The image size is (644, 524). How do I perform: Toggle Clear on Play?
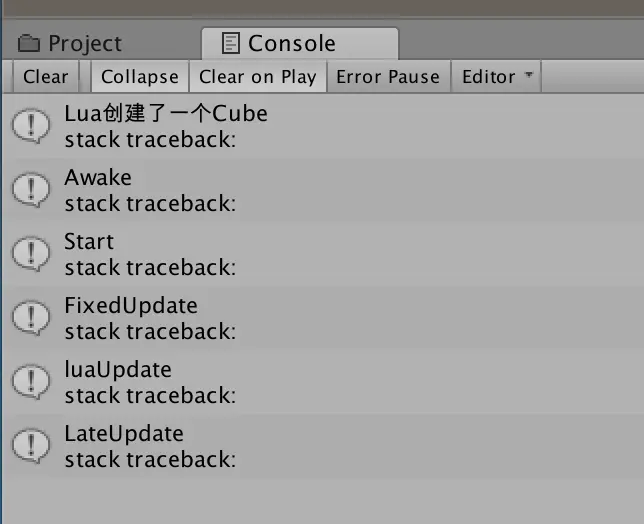coord(258,77)
